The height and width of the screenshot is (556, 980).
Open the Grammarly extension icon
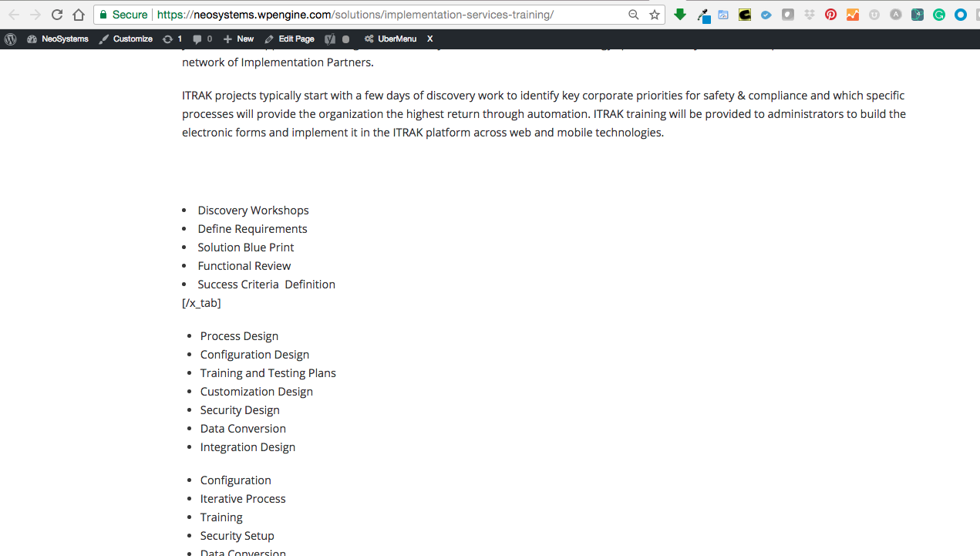click(x=938, y=15)
